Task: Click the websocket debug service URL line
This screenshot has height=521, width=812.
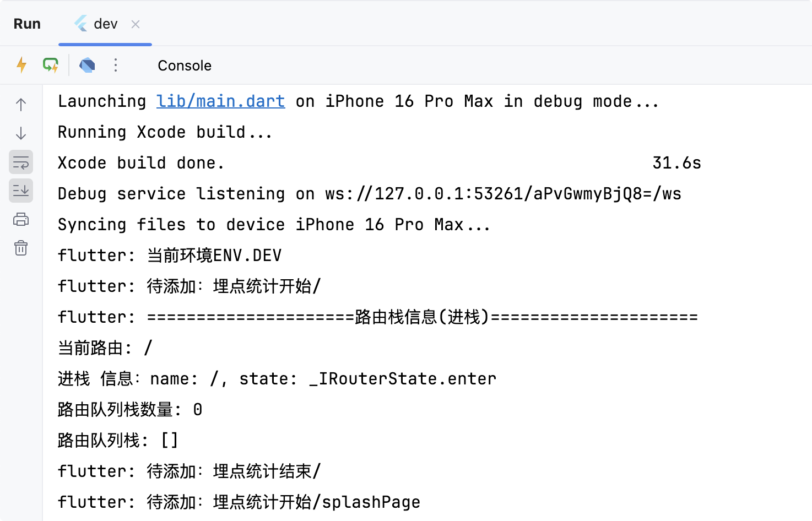Action: click(x=370, y=194)
